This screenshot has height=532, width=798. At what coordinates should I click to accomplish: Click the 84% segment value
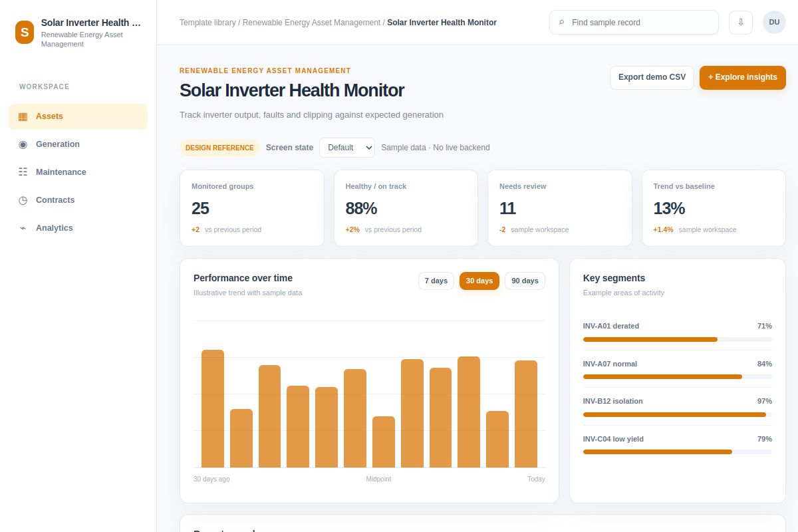[765, 364]
